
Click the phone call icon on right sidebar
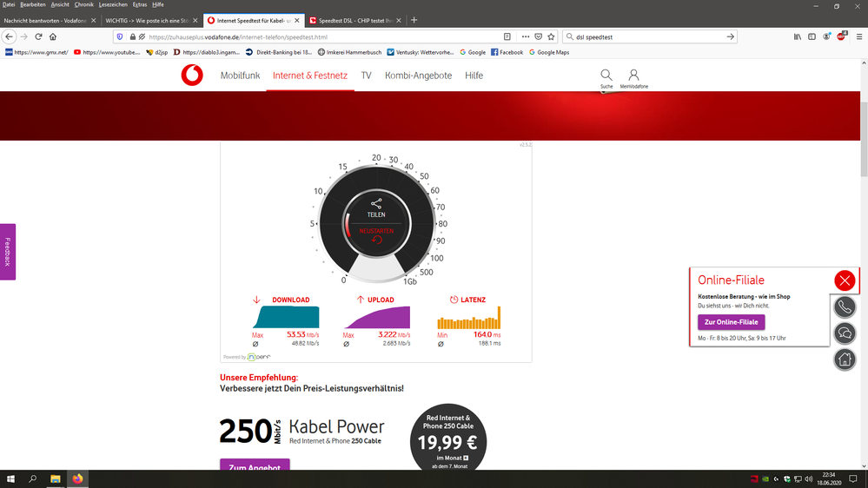(845, 307)
